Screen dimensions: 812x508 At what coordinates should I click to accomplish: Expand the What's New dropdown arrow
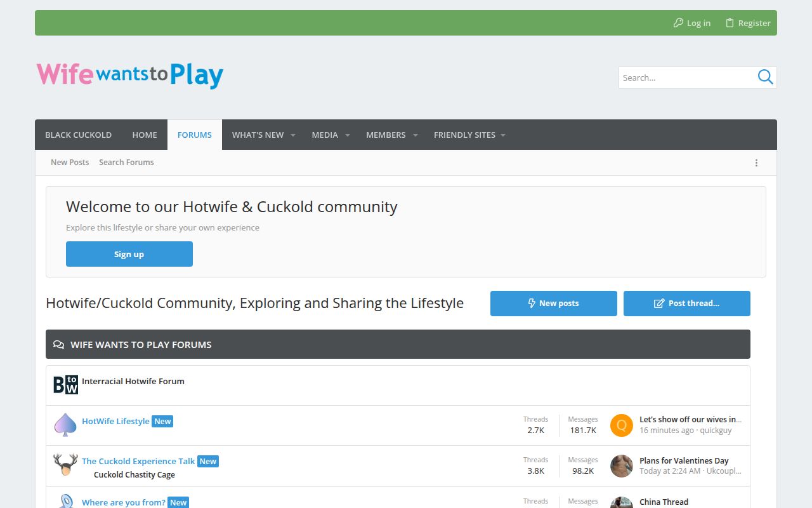click(x=293, y=135)
